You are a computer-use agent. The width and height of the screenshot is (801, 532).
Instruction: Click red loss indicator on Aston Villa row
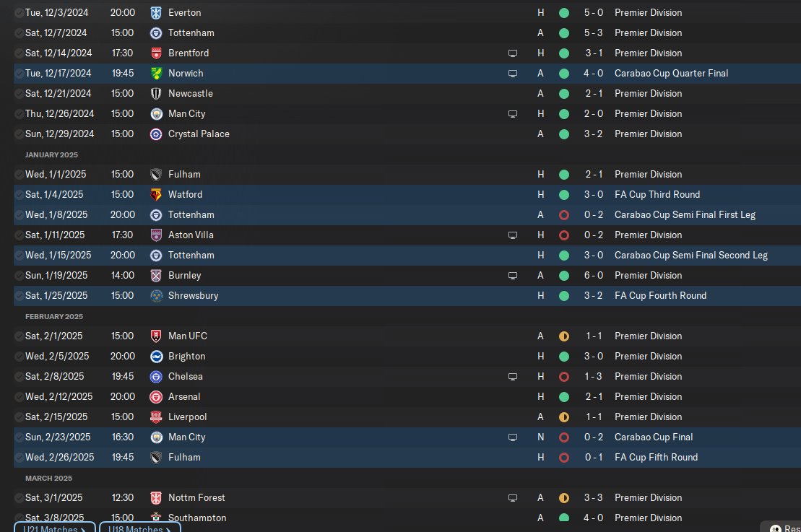[x=564, y=235]
